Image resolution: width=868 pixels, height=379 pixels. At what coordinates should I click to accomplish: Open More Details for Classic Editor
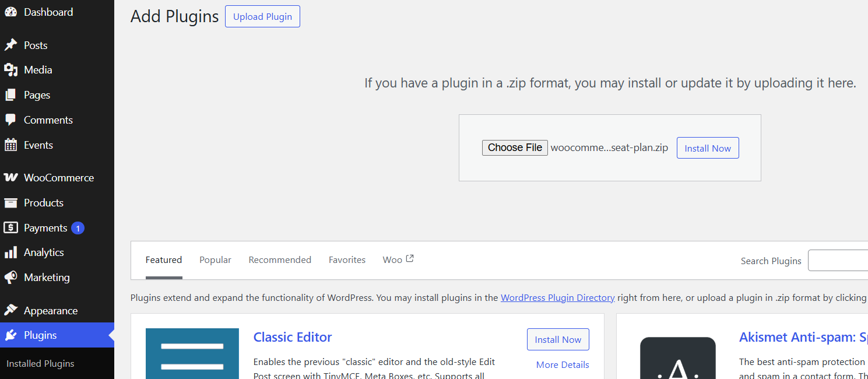[x=563, y=365]
